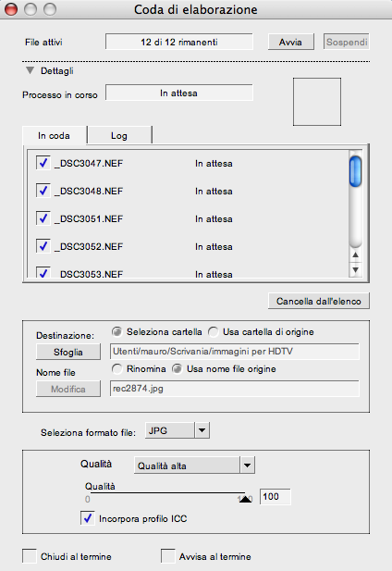
Task: Toggle Incorpora profilo ICC checkbox
Action: (88, 518)
